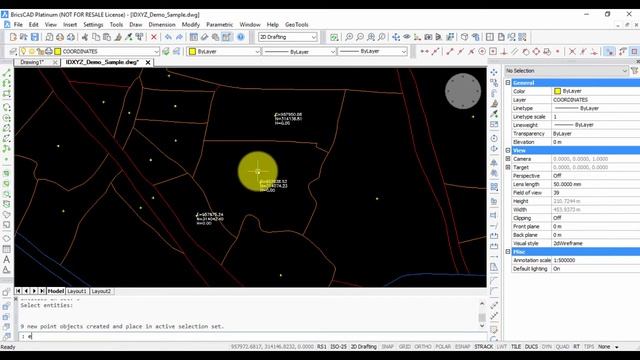Toggle POLAR tracking in the status bar
The width and height of the screenshot is (640, 360).
pyautogui.click(x=443, y=347)
